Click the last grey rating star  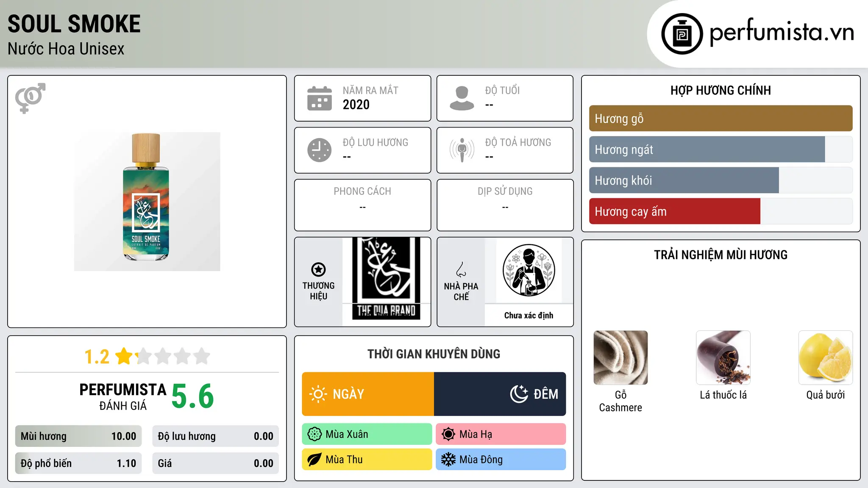tap(202, 356)
